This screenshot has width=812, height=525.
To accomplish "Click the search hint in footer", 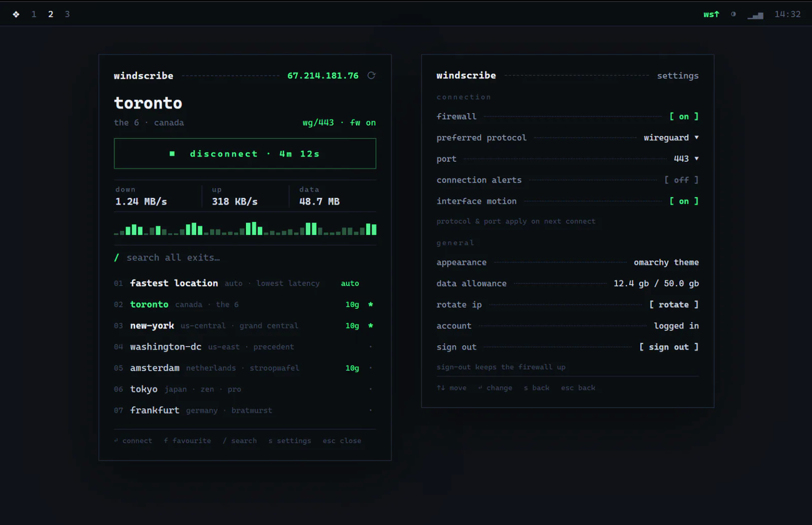I will pyautogui.click(x=240, y=440).
